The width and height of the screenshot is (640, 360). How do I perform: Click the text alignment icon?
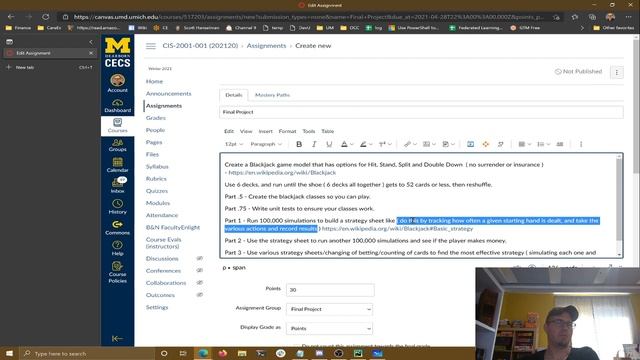coord(522,144)
